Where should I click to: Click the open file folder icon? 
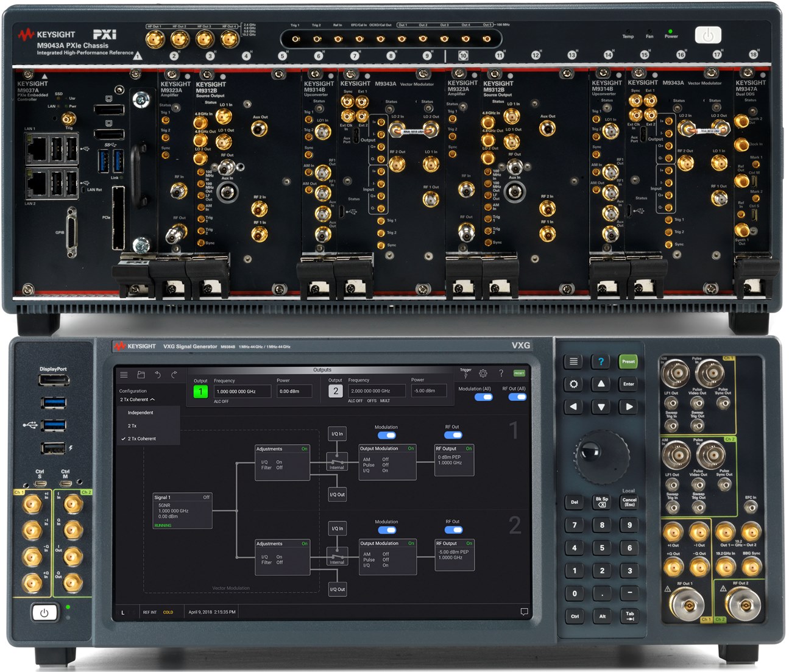coord(141,375)
